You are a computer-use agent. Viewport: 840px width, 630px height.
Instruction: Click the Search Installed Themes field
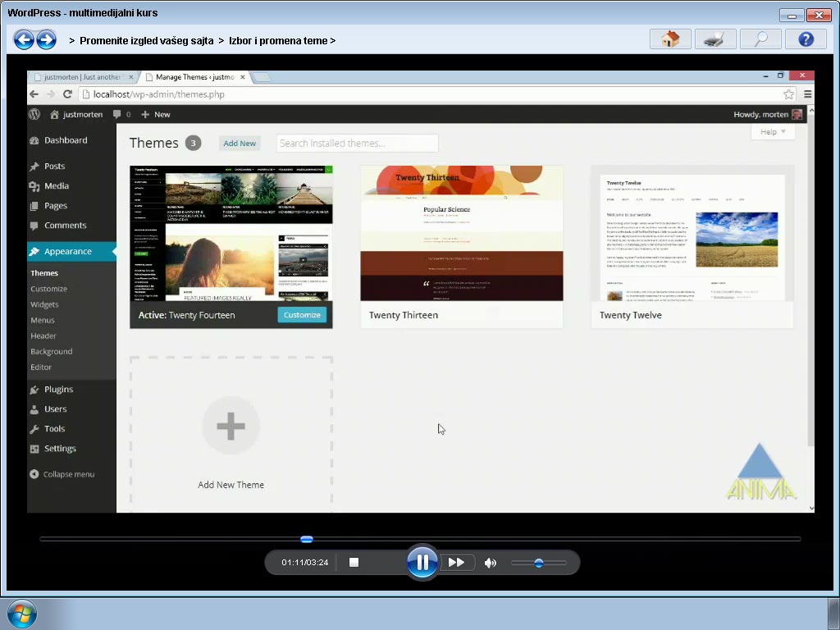pyautogui.click(x=357, y=143)
